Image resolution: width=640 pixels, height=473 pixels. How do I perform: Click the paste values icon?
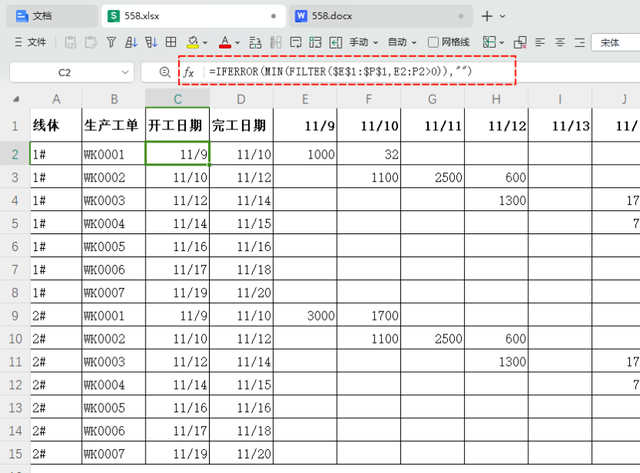point(71,42)
